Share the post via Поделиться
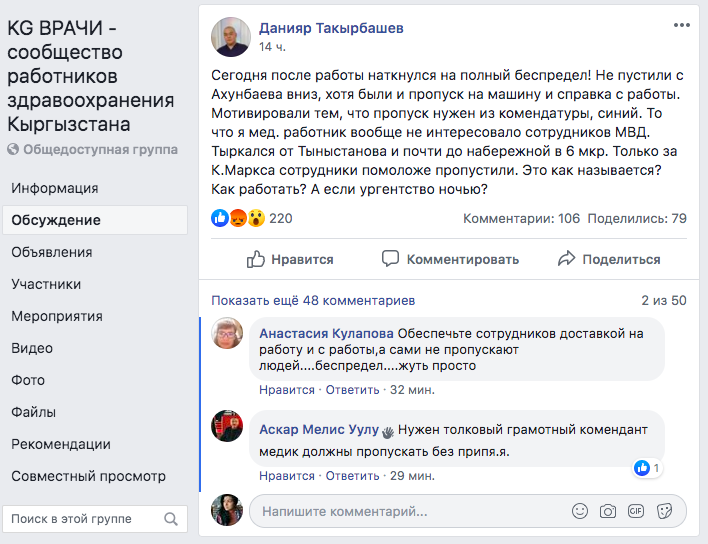Image resolution: width=708 pixels, height=544 pixels. pyautogui.click(x=608, y=259)
